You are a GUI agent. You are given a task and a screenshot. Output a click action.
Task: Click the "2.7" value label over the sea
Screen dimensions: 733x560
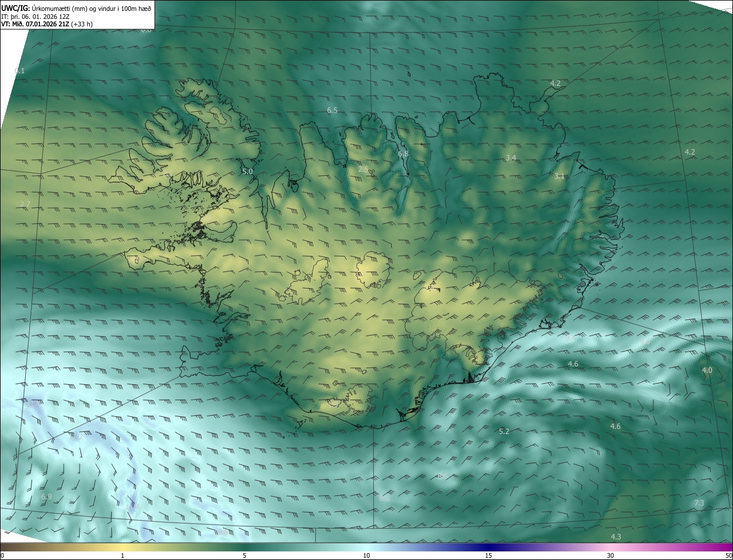[x=25, y=204]
